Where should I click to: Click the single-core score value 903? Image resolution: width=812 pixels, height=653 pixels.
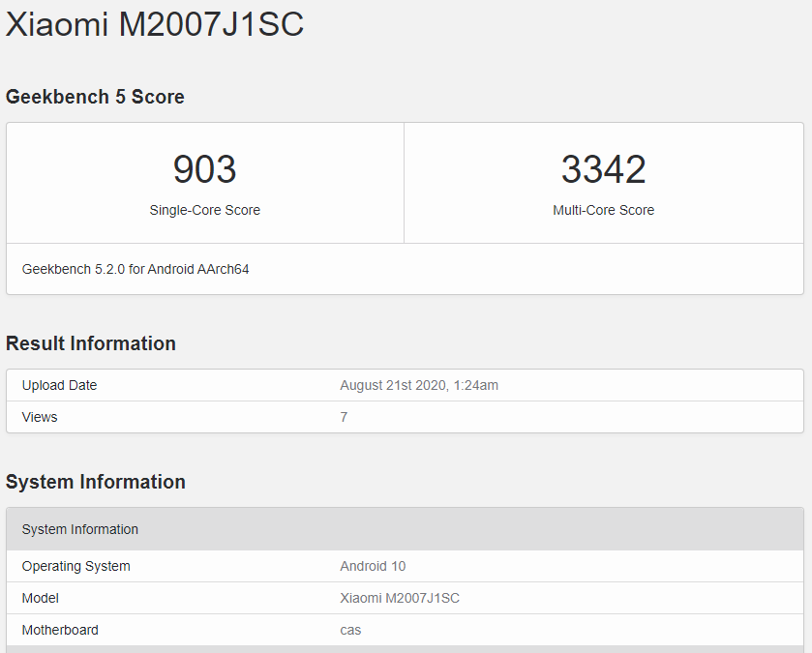click(x=204, y=169)
